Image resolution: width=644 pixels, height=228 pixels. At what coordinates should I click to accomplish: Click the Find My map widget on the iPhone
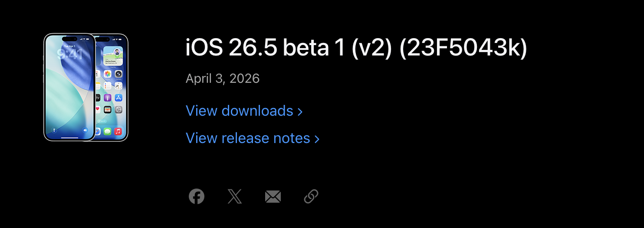click(113, 57)
